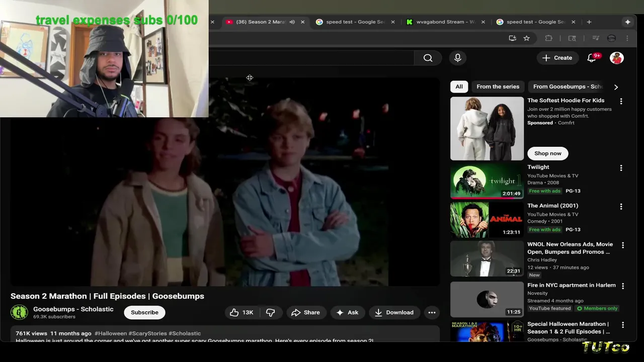The width and height of the screenshot is (644, 362).
Task: Open the browser extensions puzzle icon
Action: pos(548,38)
